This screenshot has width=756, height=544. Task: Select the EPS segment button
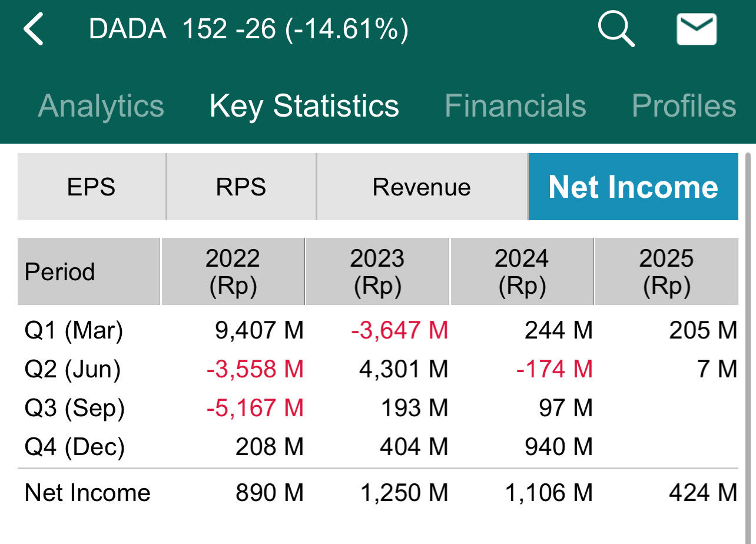click(91, 187)
